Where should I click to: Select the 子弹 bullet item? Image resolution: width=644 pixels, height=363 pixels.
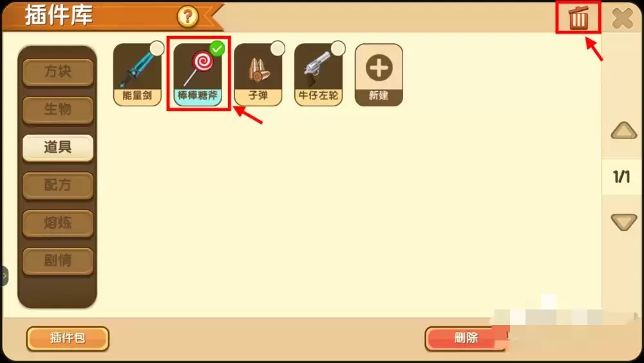(258, 75)
